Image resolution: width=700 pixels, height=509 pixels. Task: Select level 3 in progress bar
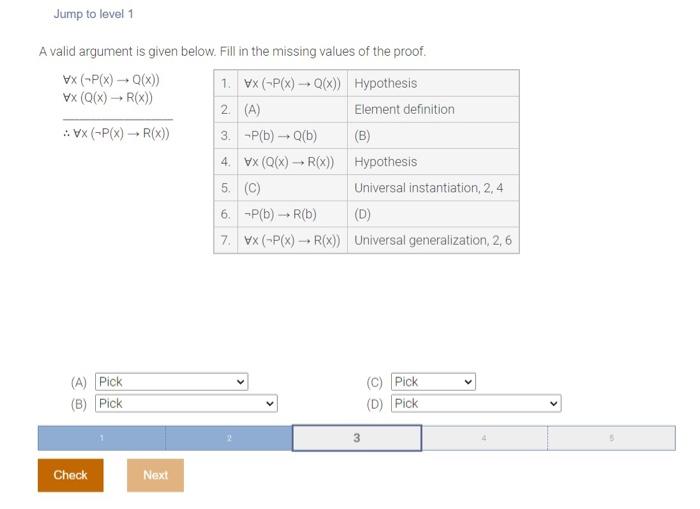coord(357,438)
